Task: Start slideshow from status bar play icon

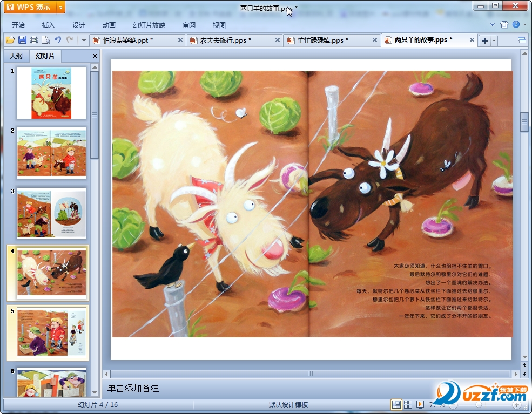Action: tap(420, 404)
